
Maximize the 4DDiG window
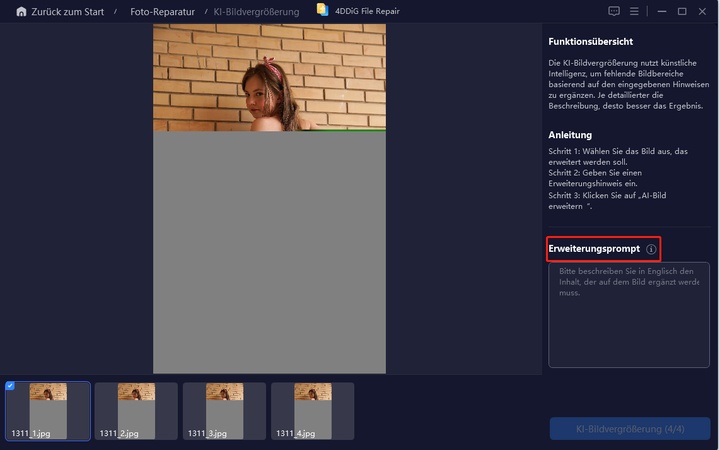coord(681,12)
